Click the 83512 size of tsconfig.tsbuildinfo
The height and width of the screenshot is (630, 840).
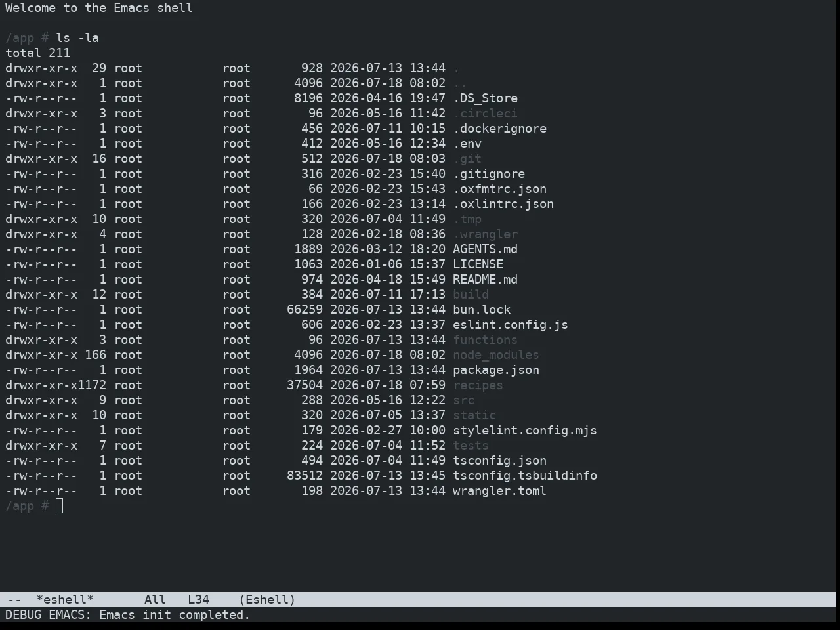click(x=304, y=476)
